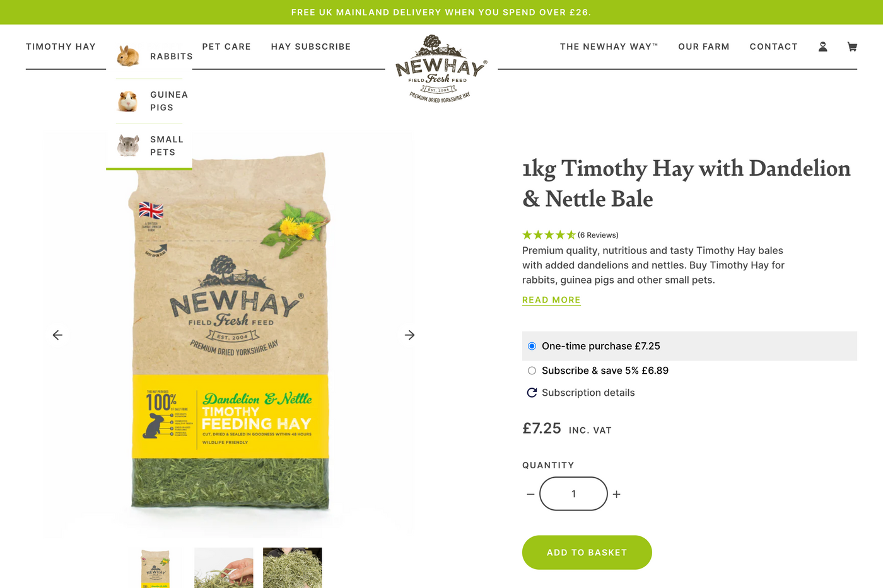Open the Pet Care menu item

point(226,47)
